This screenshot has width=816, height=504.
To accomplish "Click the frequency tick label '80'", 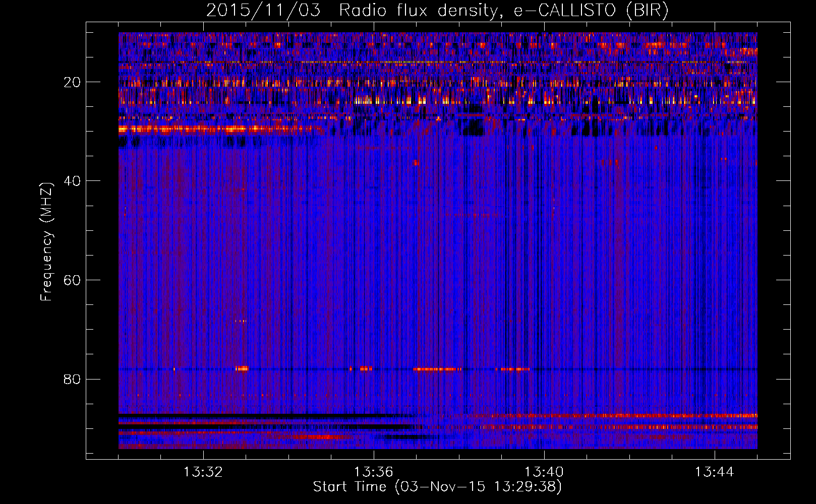I will 73,379.
